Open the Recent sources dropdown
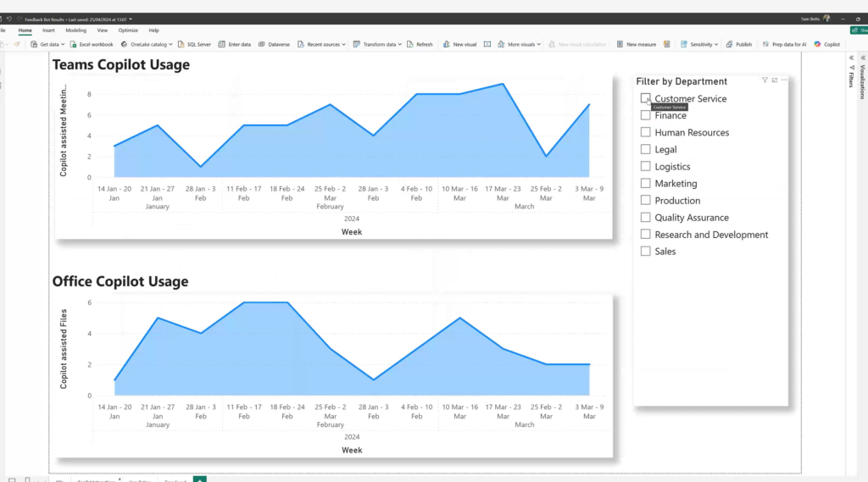Viewport: 868px width, 482px height. tap(343, 44)
